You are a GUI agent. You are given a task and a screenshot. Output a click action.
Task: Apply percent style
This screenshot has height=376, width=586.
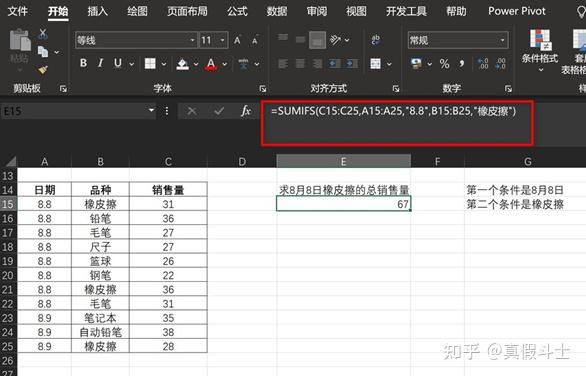(444, 64)
